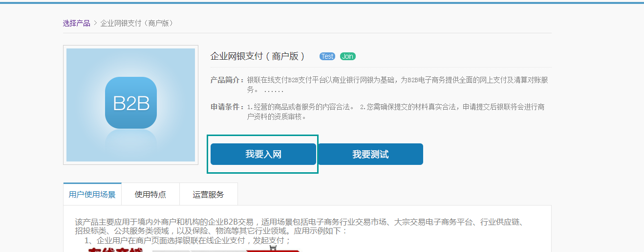This screenshot has width=644, height=252.
Task: Click the paragraph starting 该产品主要应用于
Action: click(x=300, y=227)
